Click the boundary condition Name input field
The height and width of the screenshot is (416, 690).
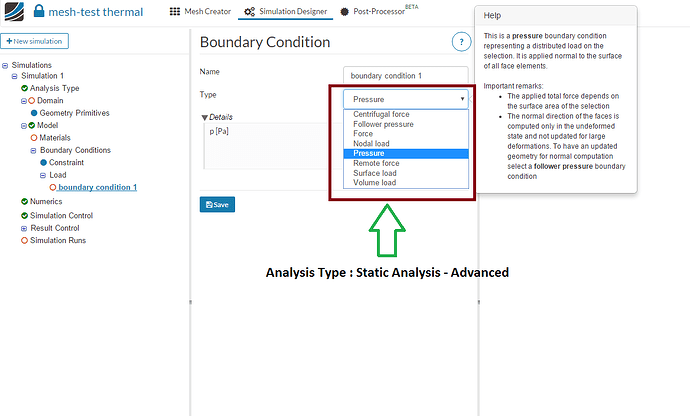tap(404, 75)
